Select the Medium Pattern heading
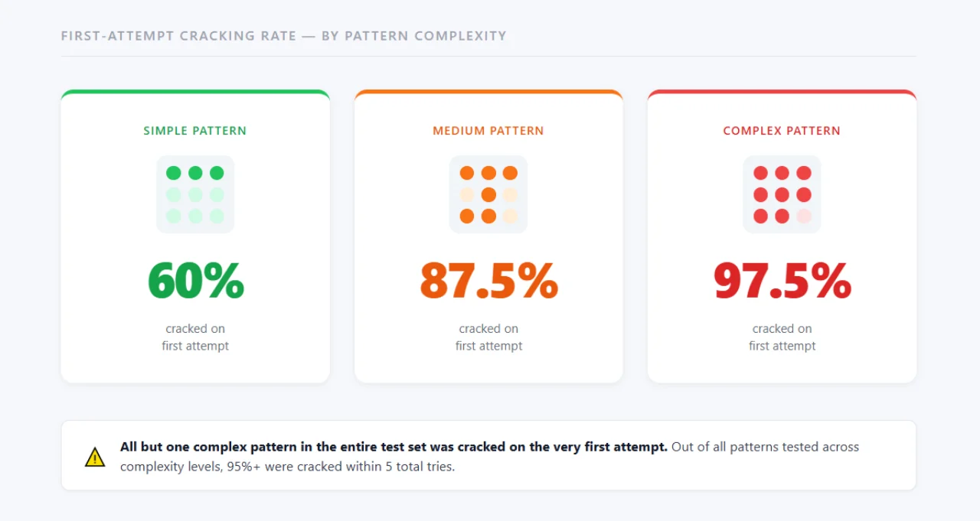This screenshot has width=980, height=521. click(488, 131)
